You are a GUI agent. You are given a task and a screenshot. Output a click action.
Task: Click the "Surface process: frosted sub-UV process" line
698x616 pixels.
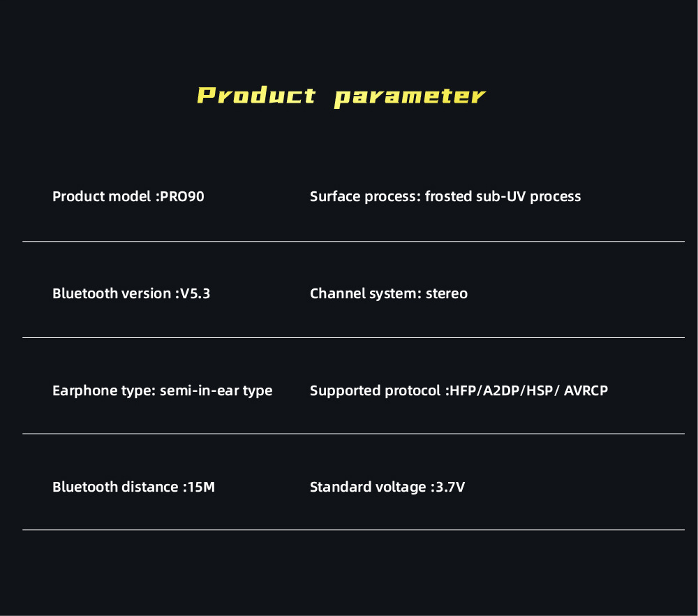[445, 196]
